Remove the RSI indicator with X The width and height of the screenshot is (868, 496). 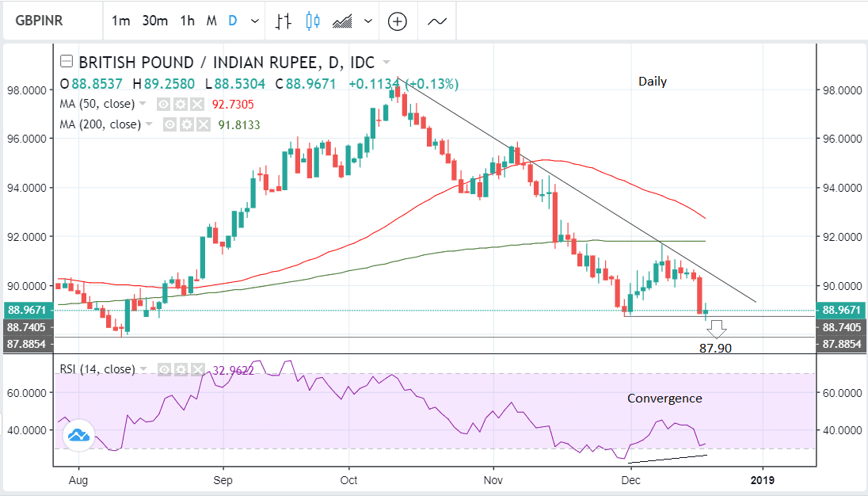click(198, 369)
